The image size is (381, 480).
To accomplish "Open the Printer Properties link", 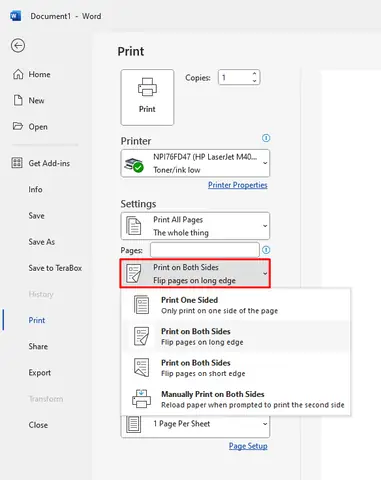I will pyautogui.click(x=238, y=185).
